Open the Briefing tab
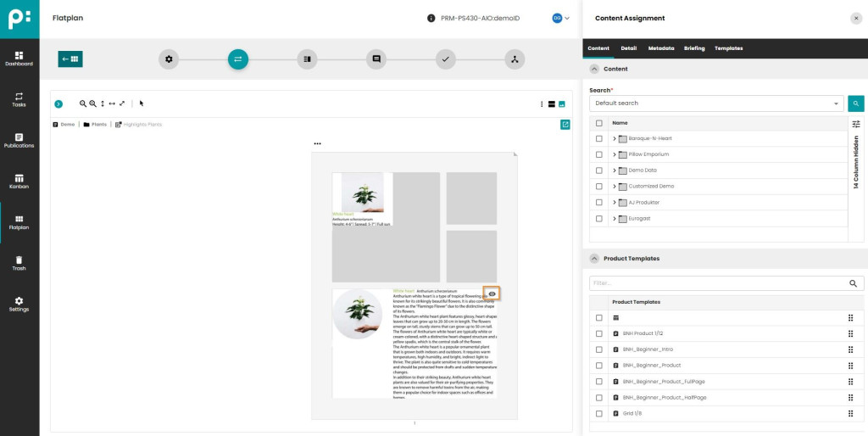The width and height of the screenshot is (868, 436). (x=693, y=48)
